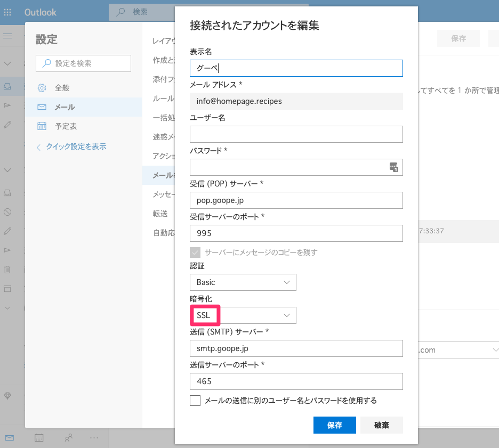The width and height of the screenshot is (499, 448).
Task: Open the deleted items trash icon
Action: pyautogui.click(x=7, y=270)
